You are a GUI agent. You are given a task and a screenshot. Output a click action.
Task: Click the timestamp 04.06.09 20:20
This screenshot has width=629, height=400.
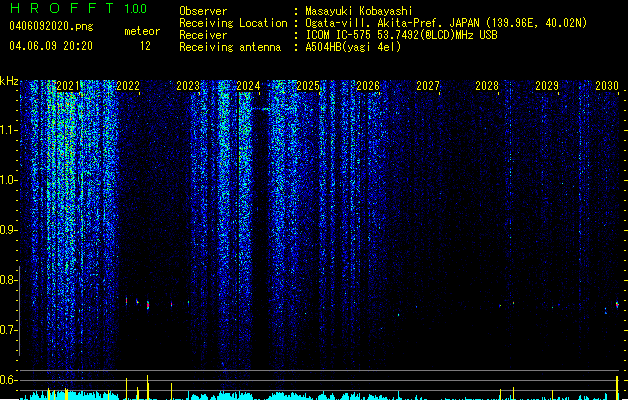pyautogui.click(x=51, y=46)
